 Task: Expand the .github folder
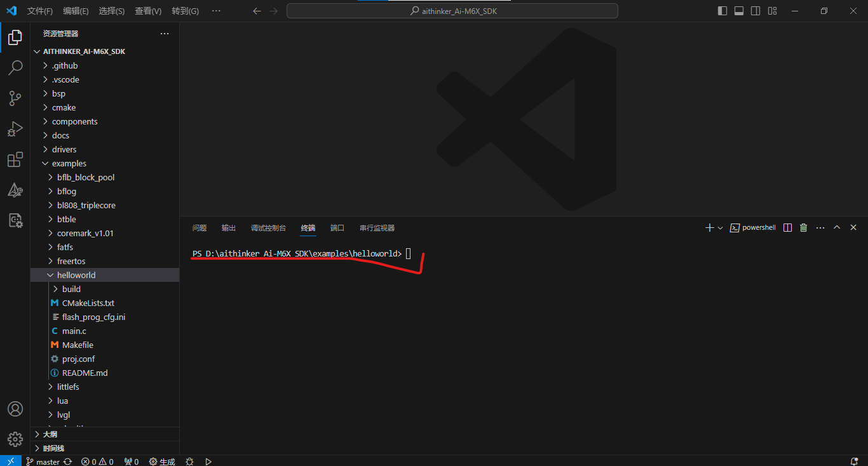coord(105,65)
